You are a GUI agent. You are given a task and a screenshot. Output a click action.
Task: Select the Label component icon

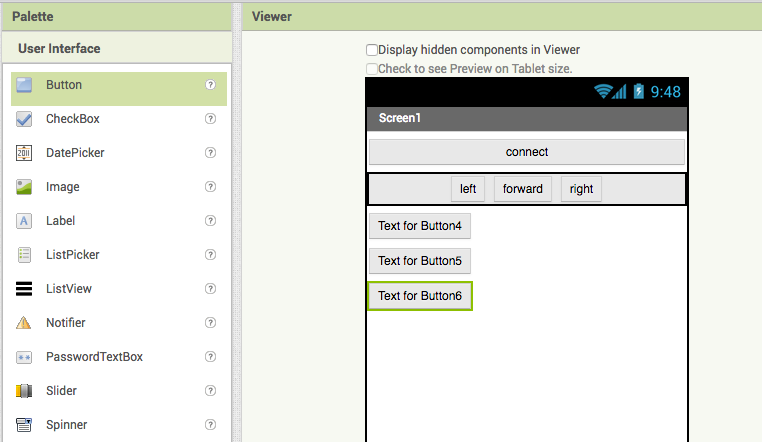pyautogui.click(x=25, y=221)
